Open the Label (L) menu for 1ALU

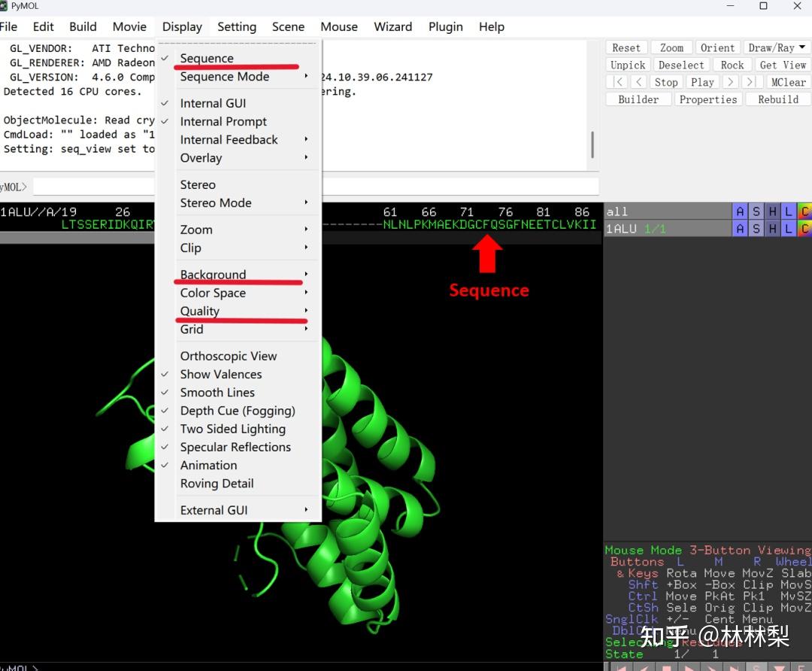[788, 229]
